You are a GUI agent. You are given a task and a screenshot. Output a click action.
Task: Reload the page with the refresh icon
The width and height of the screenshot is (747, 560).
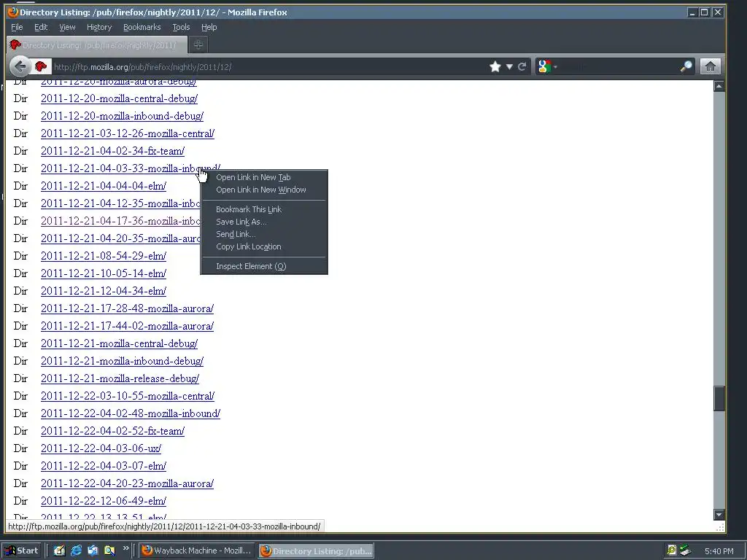tap(522, 66)
